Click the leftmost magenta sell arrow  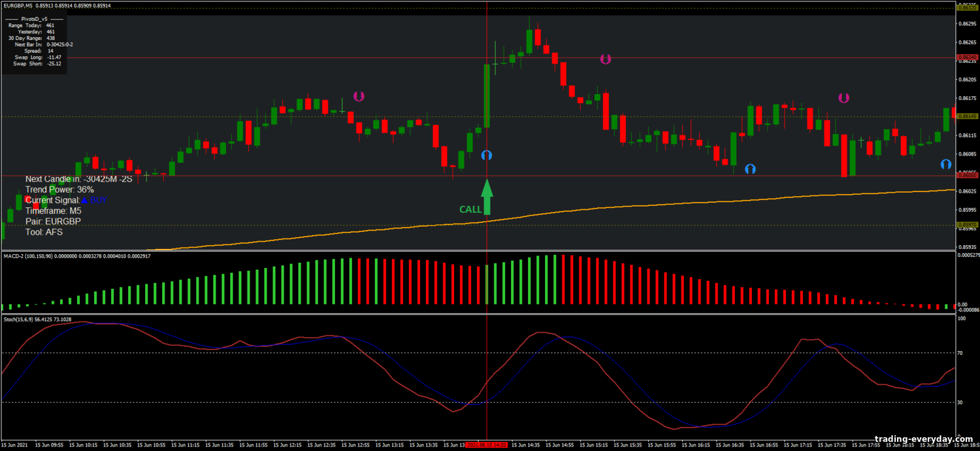359,97
